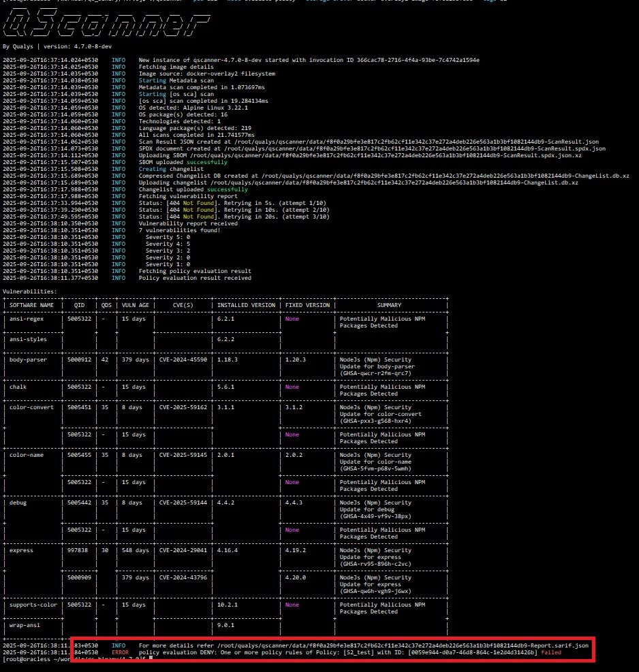Click CVE-2024-43796 in the express row
This screenshot has height=672, width=639.
(183, 578)
